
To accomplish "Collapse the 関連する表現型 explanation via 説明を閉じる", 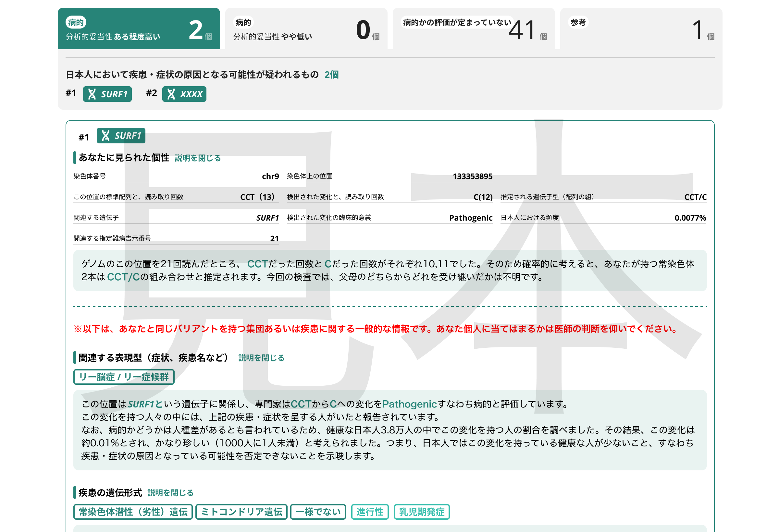I will [261, 358].
